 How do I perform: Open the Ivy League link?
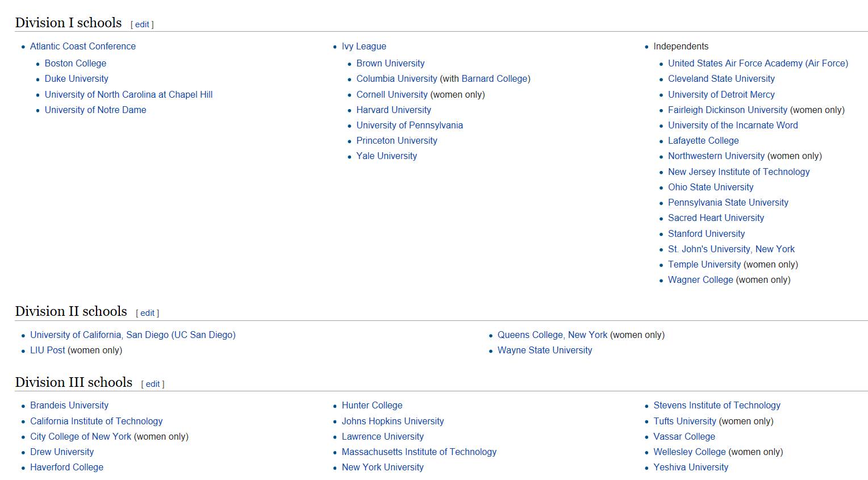pyautogui.click(x=364, y=47)
